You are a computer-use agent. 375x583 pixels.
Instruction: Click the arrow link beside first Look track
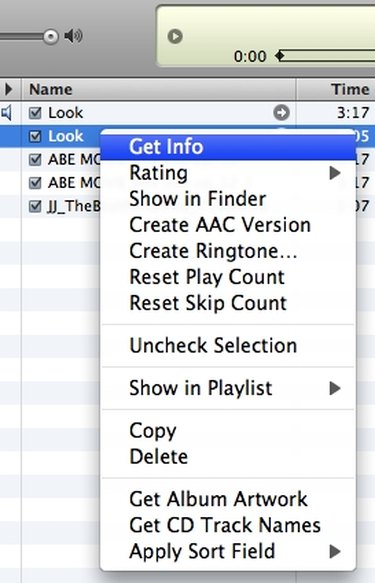click(281, 112)
